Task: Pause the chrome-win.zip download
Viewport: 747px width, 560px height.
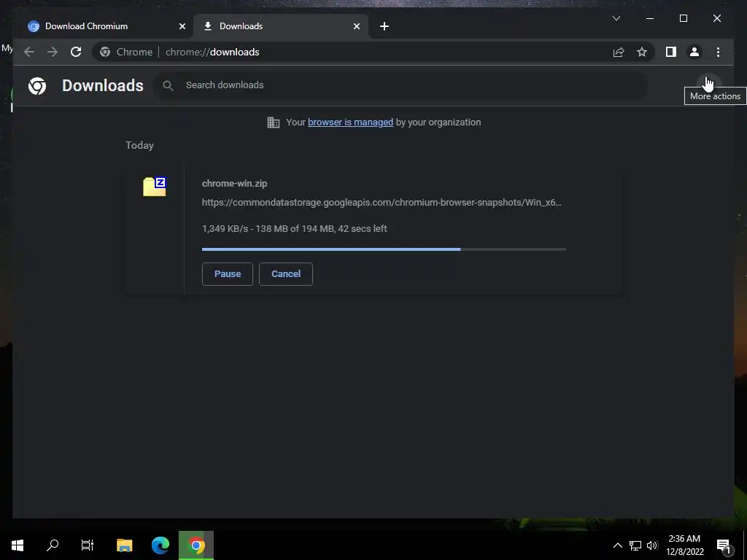Action: (x=228, y=274)
